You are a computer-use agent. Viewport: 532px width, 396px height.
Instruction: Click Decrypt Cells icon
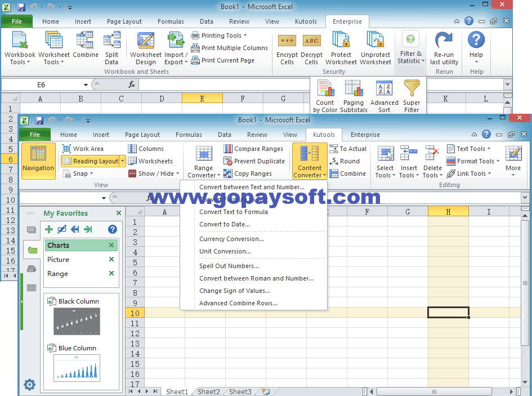click(311, 49)
